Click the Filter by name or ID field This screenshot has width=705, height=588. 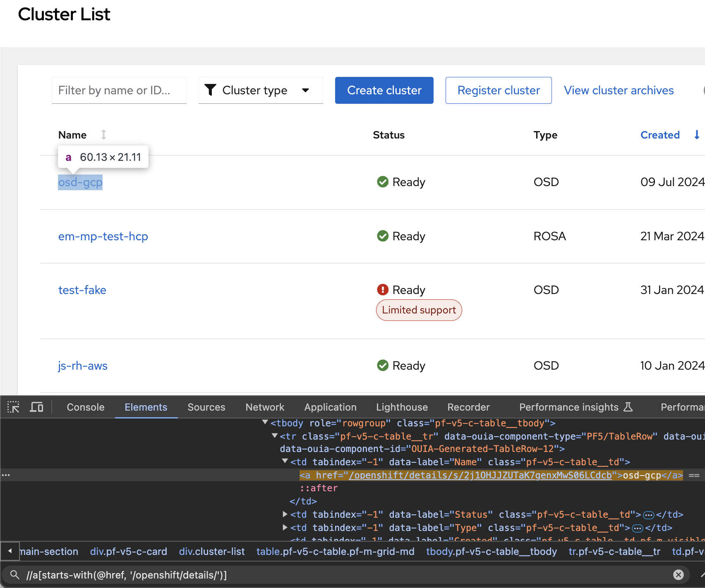click(x=119, y=90)
